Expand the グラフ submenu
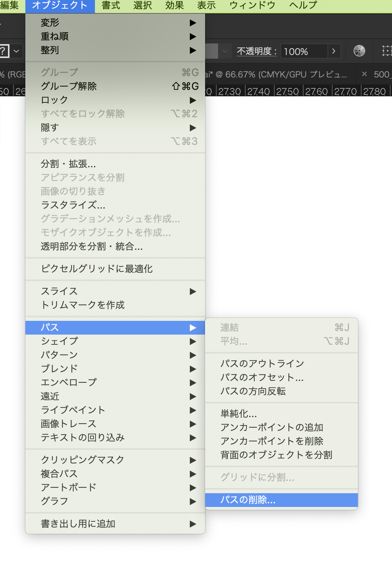 (x=115, y=502)
